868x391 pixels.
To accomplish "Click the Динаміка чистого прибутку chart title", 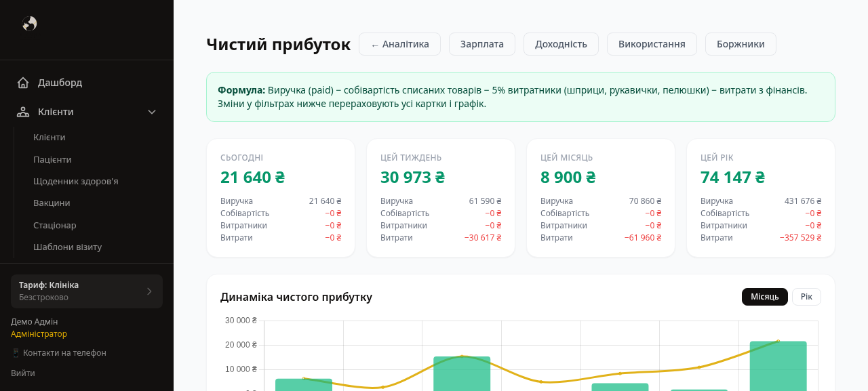I will coord(296,297).
